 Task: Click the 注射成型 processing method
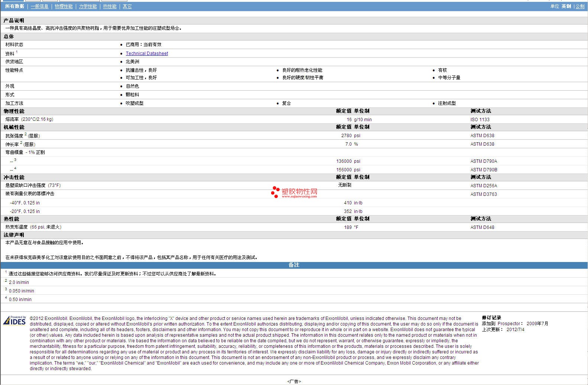coord(447,103)
